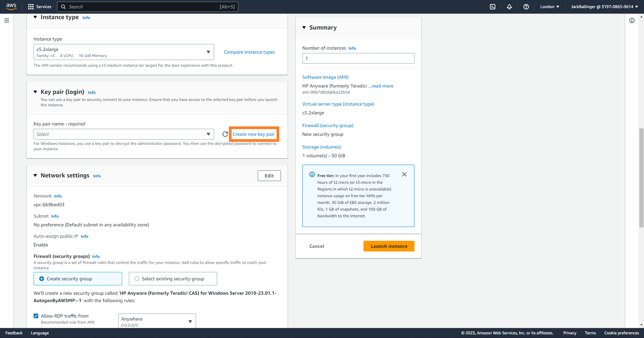The image size is (644, 338).
Task: Open Info for Number of instances
Action: [352, 48]
